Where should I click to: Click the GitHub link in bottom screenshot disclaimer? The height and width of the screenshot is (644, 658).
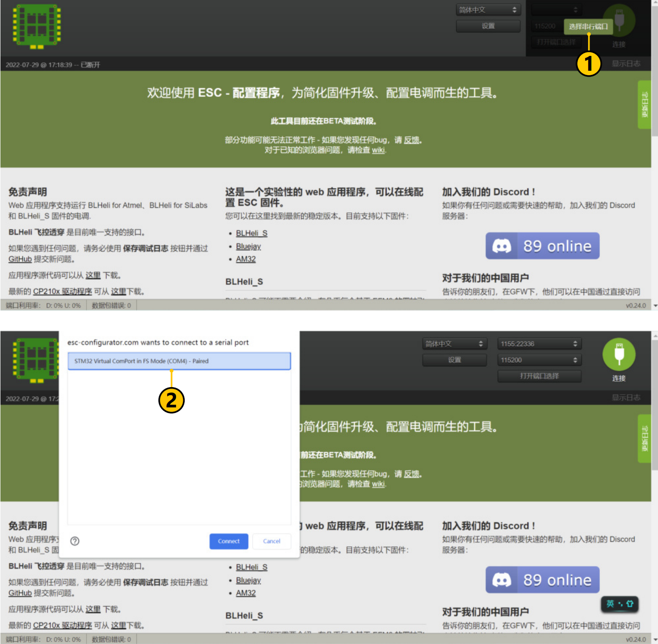click(x=20, y=593)
